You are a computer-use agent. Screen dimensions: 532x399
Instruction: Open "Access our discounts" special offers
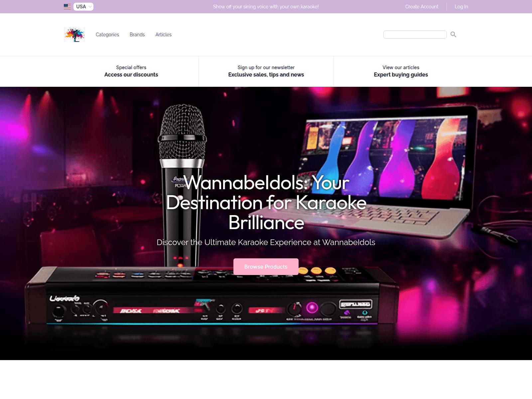click(131, 74)
